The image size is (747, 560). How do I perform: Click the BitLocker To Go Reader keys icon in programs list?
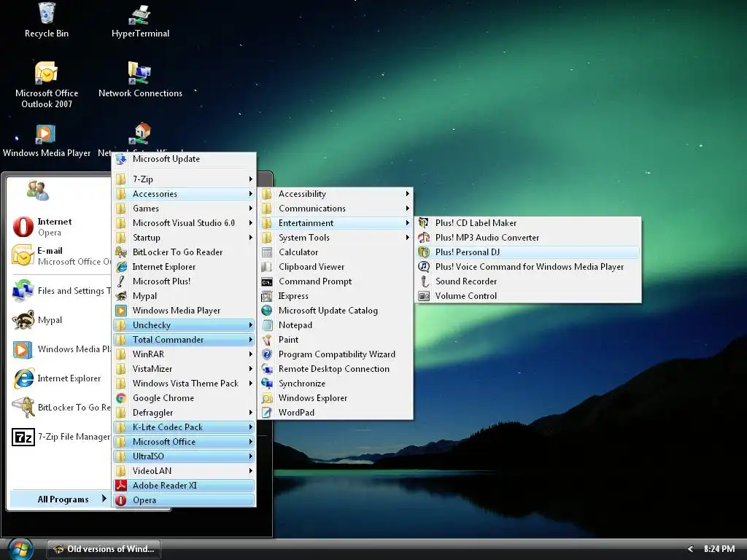(121, 252)
